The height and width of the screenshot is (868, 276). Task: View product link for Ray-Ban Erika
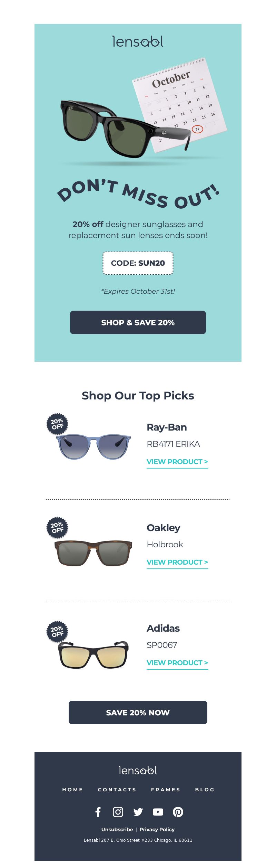[177, 462]
